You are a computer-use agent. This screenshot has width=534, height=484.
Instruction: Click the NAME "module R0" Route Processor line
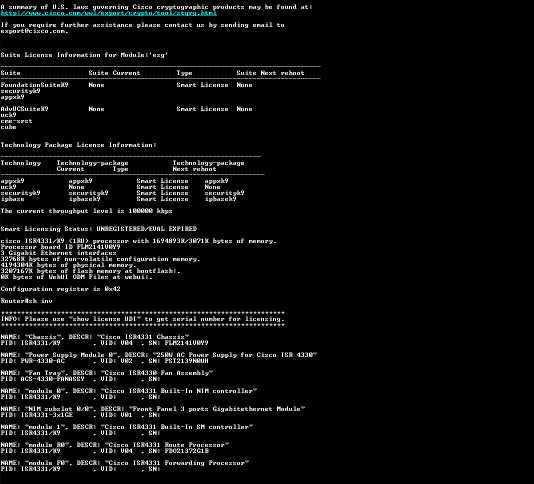115,445
